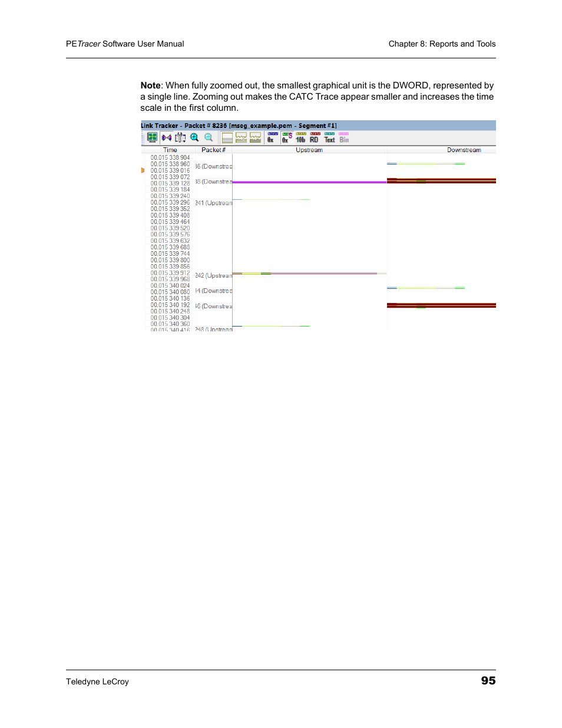Click the third Link Tracker toolbar icon
562x728 pixels.
tap(180, 137)
